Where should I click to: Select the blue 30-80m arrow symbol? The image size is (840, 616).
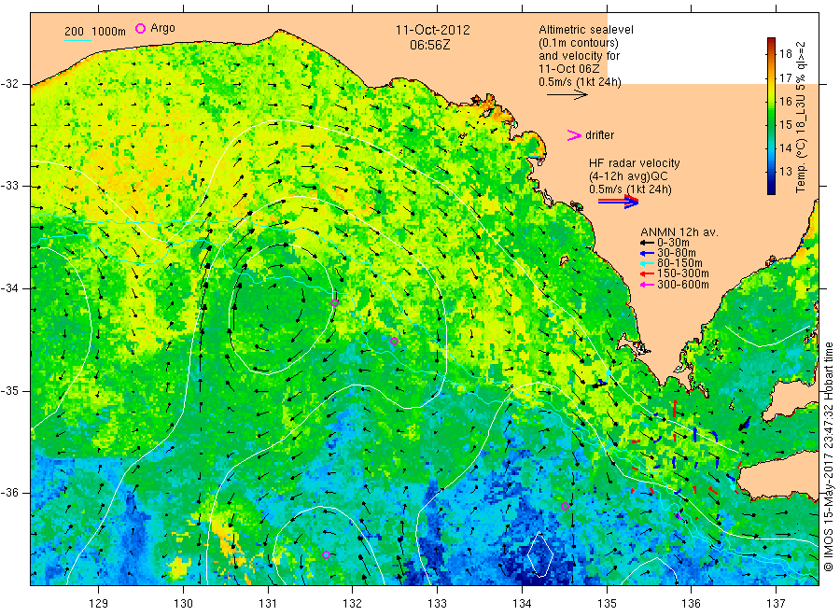pos(647,253)
